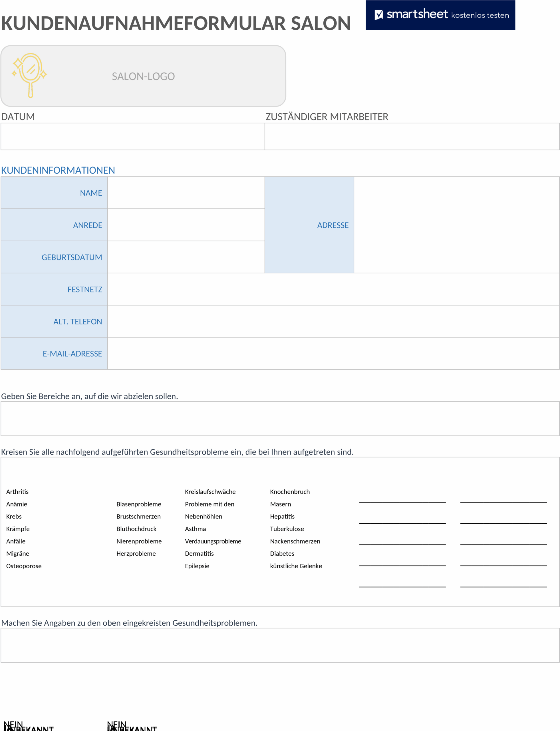Click the word Dermatitis

pyautogui.click(x=199, y=554)
